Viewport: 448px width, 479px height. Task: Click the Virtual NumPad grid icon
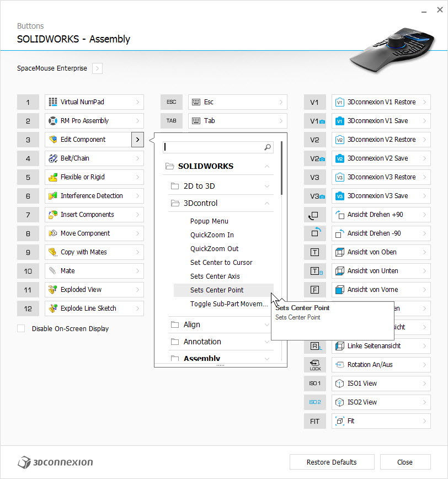pos(53,102)
